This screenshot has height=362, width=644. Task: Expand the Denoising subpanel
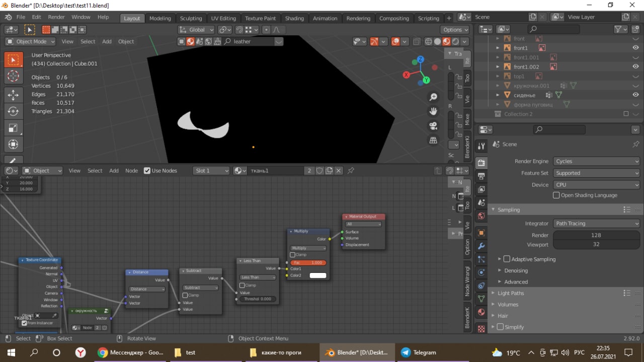(x=516, y=271)
